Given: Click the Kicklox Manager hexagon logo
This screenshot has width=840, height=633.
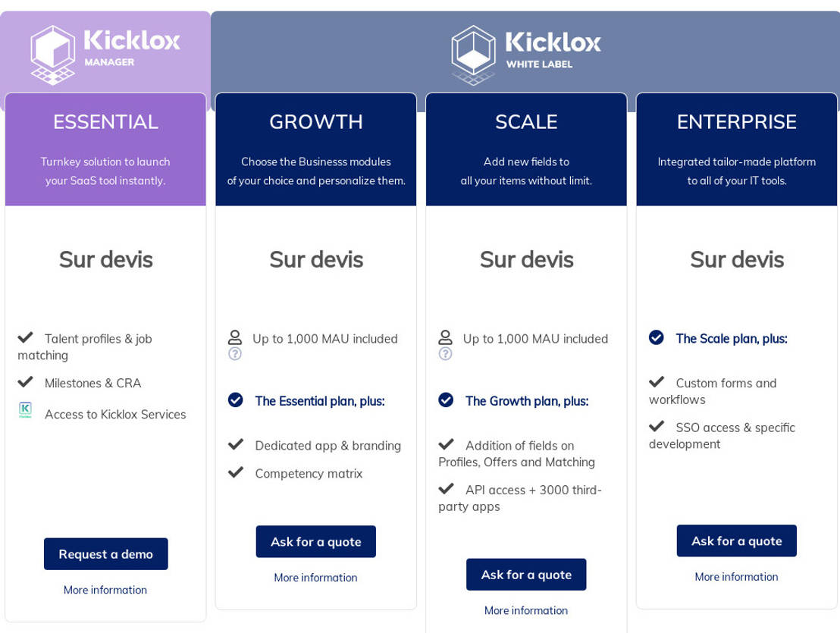Looking at the screenshot, I should (x=52, y=45).
